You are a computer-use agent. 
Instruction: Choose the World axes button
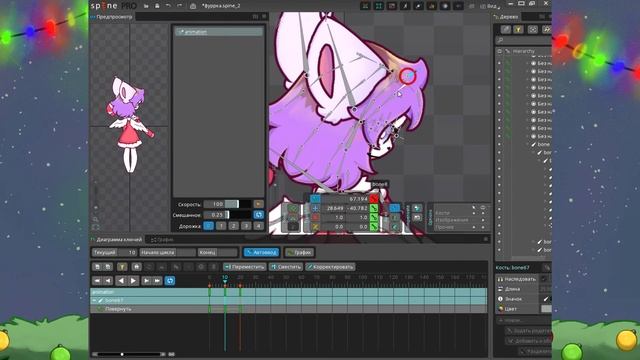click(x=395, y=227)
